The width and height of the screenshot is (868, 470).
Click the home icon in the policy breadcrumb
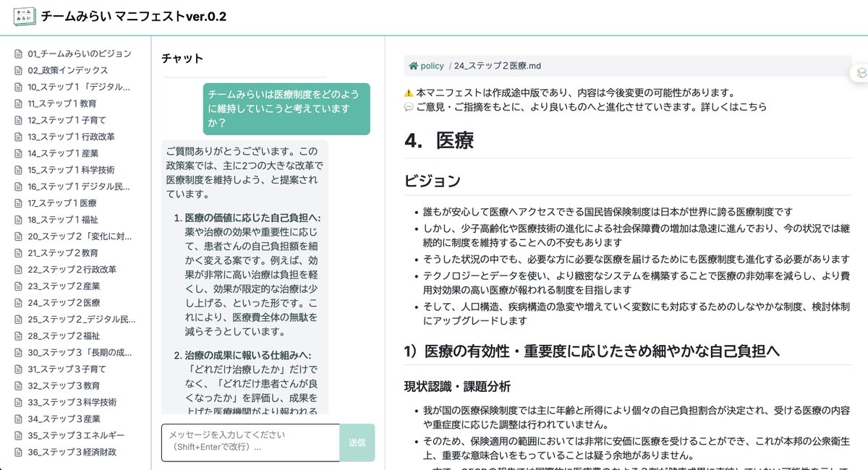pos(413,66)
